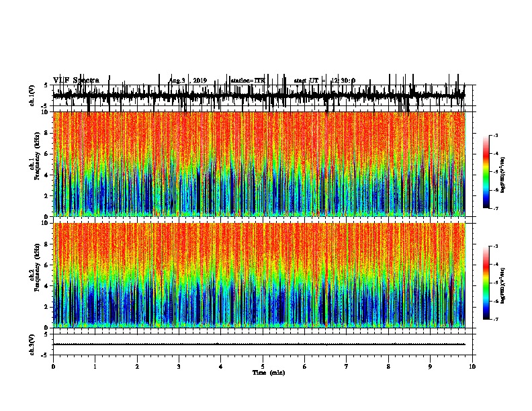Click inside the ch.1 spectrogram panel

(259, 164)
